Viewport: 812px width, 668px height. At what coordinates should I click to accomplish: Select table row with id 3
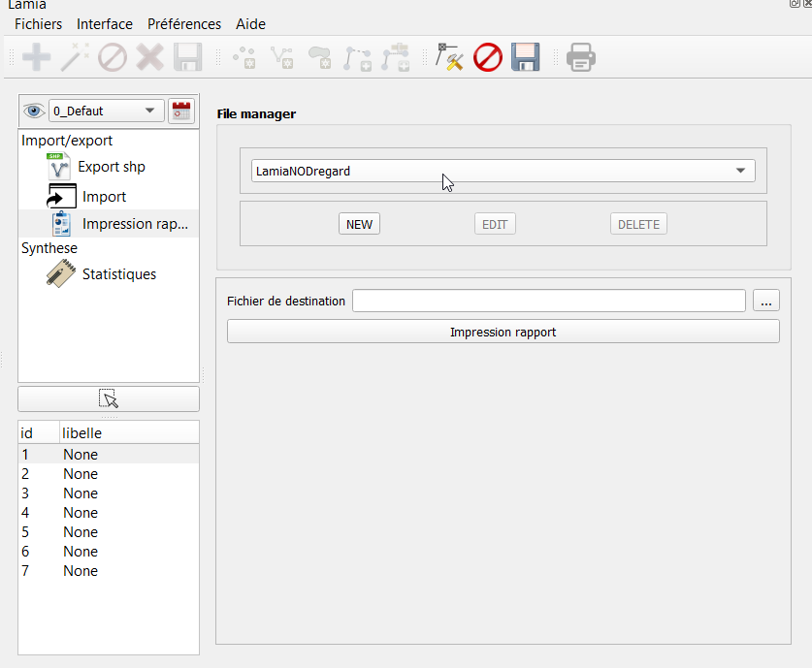tap(109, 493)
